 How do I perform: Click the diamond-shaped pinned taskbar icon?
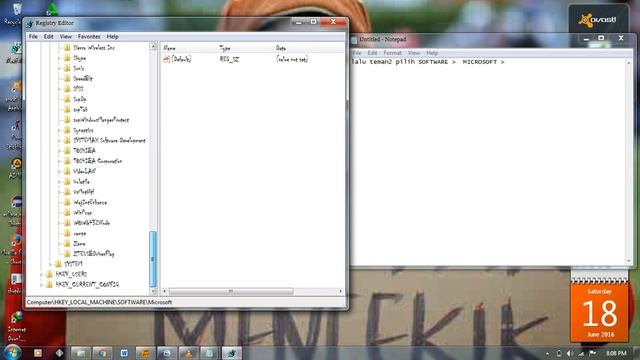(60, 353)
